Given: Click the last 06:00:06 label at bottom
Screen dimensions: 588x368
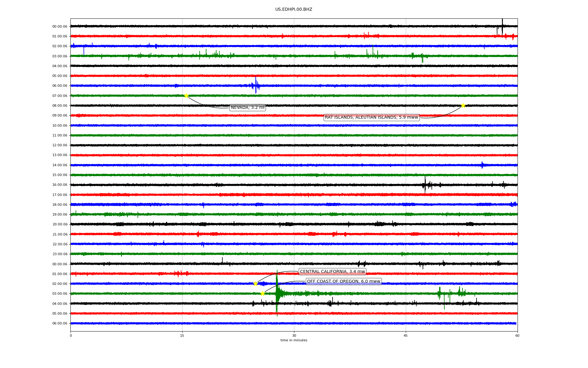Looking at the screenshot, I should click(x=60, y=324).
